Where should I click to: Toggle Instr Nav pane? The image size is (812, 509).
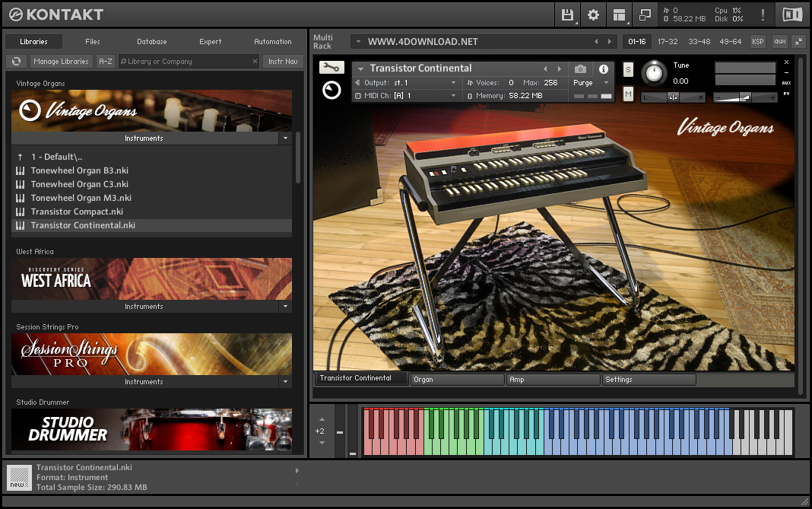(x=283, y=61)
